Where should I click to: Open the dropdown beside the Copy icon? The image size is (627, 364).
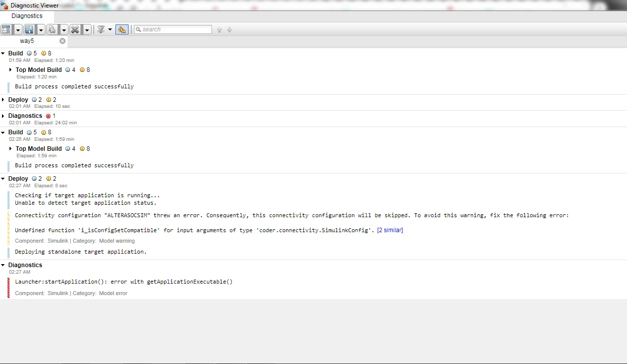(x=63, y=29)
